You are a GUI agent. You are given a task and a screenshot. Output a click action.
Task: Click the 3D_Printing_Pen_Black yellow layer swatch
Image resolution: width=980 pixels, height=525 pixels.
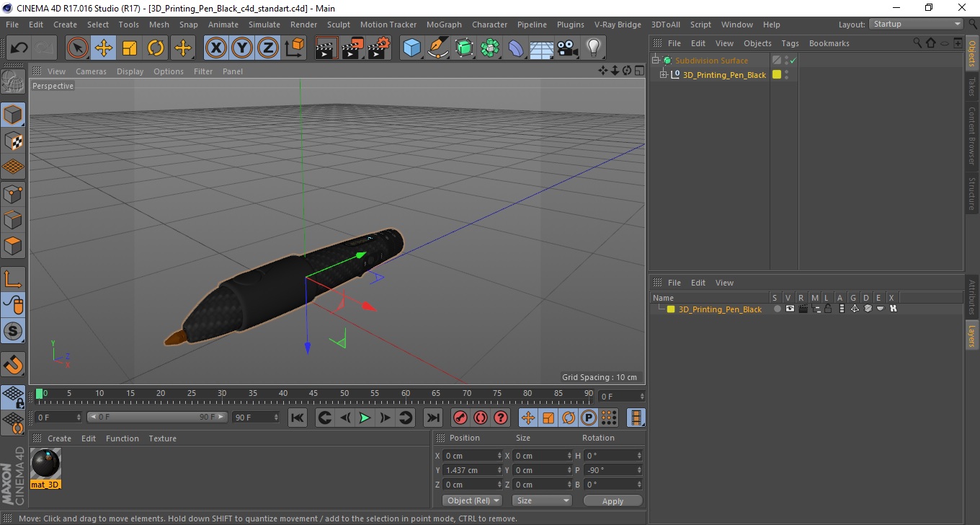pos(777,74)
